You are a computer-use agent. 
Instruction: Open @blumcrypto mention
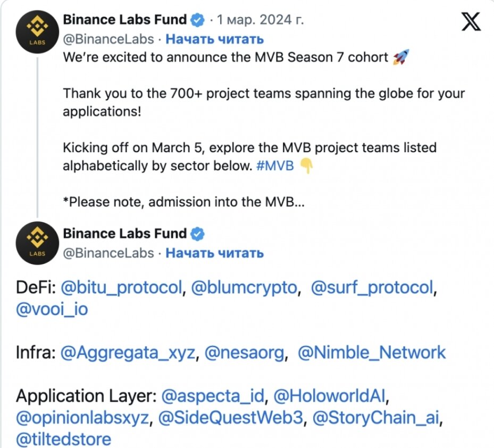pyautogui.click(x=245, y=288)
